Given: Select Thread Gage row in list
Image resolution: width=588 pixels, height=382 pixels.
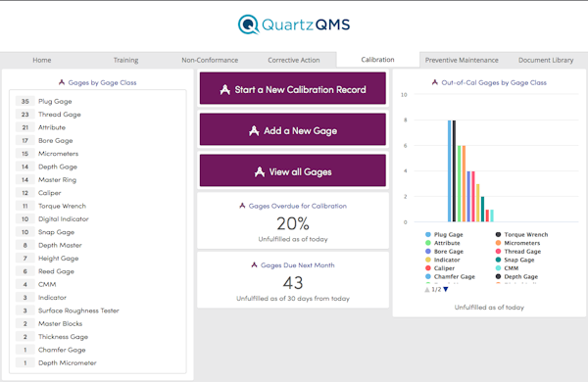Looking at the screenshot, I should coord(97,115).
